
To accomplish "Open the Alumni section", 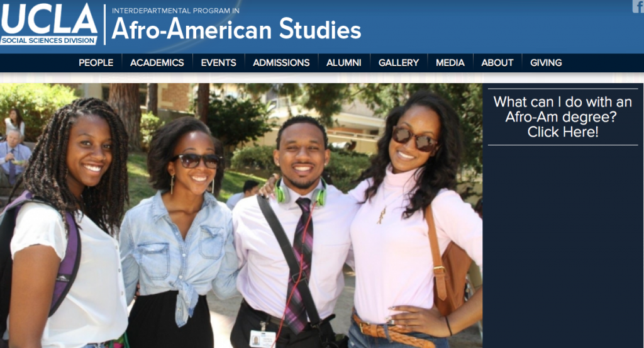I will 344,63.
